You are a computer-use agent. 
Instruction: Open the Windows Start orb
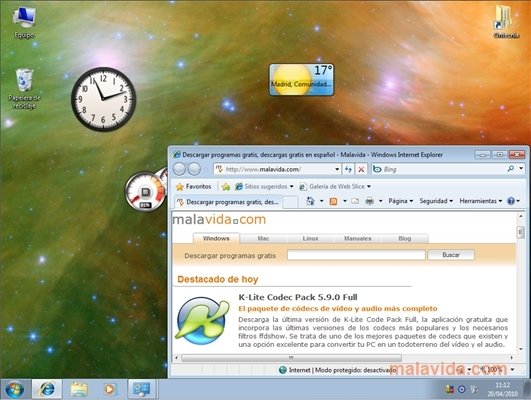click(x=15, y=389)
